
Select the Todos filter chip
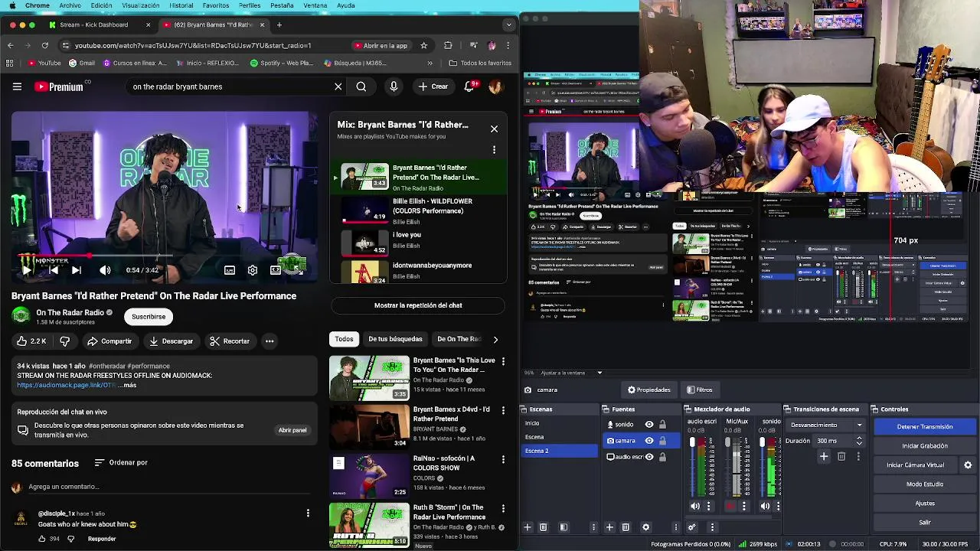click(x=344, y=339)
